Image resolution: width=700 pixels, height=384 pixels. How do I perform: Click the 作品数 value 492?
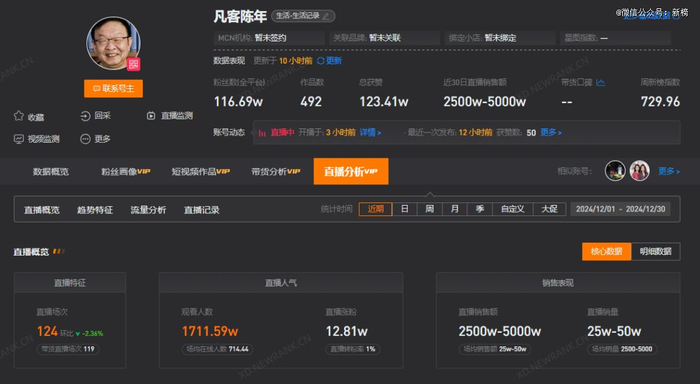click(x=311, y=102)
